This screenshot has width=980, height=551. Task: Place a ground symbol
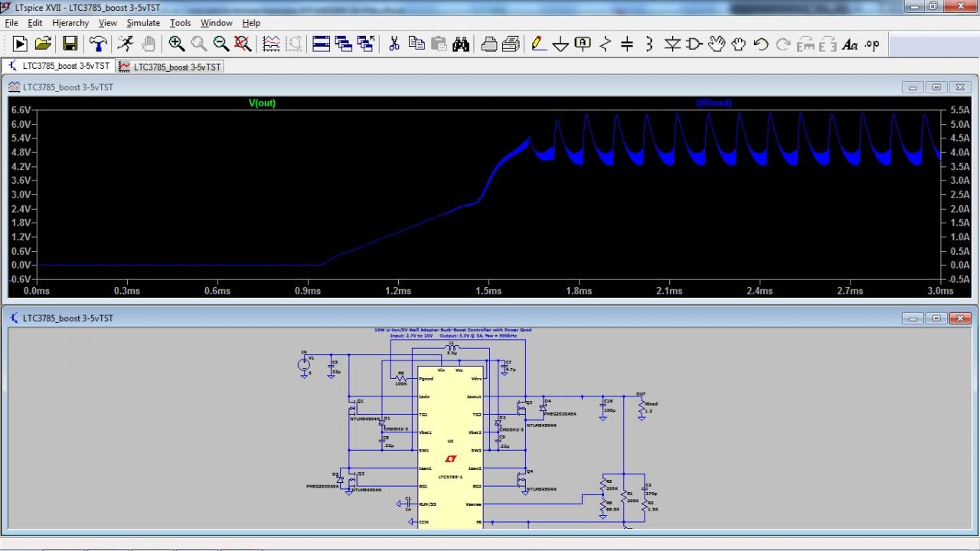560,44
